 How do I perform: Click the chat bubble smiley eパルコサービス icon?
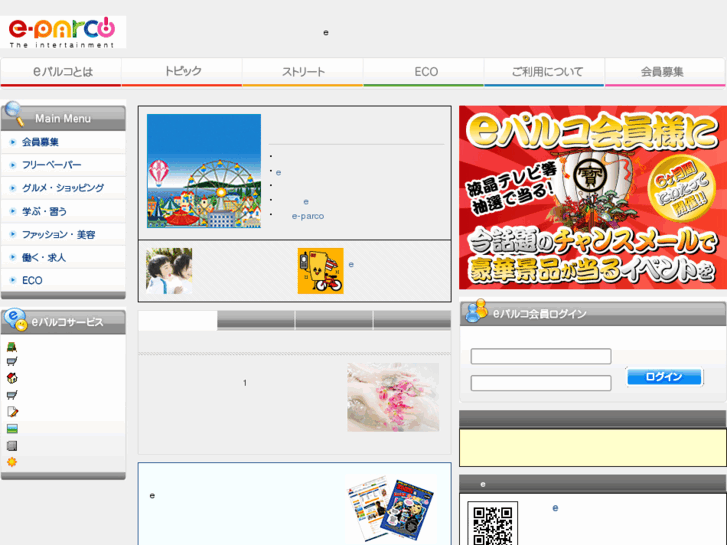click(x=15, y=319)
